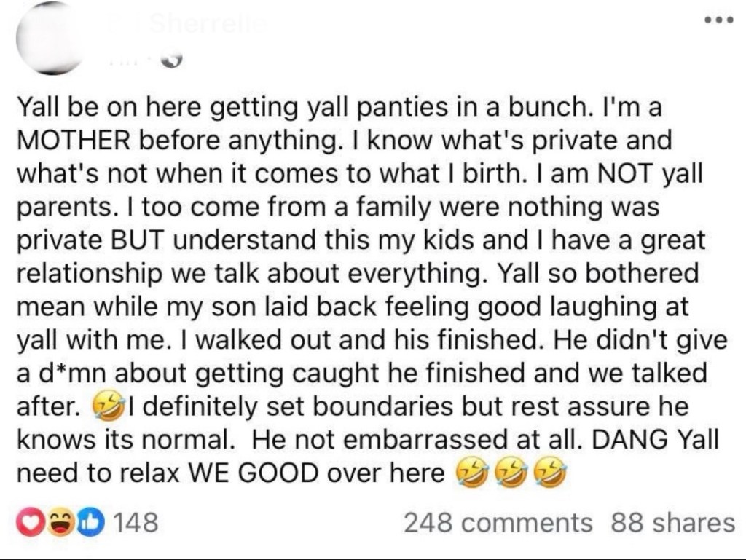Click the last laughing emoji ending the post
This screenshot has width=746, height=560.
point(552,473)
